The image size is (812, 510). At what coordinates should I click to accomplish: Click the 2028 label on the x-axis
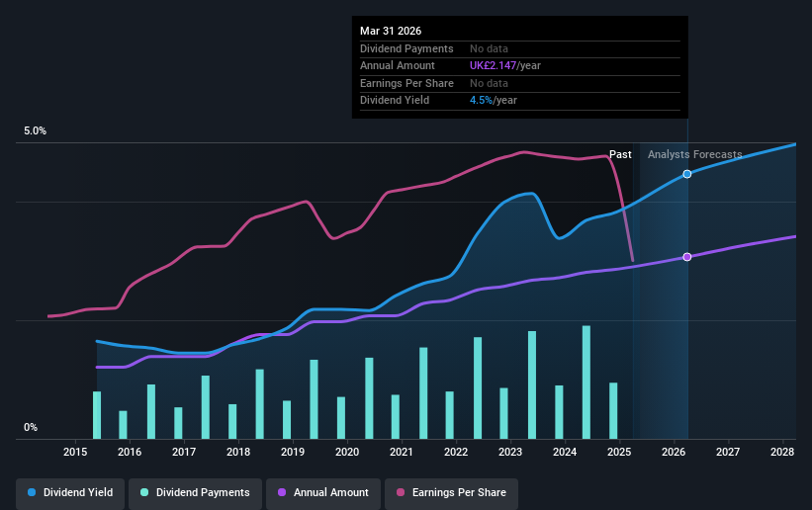[x=782, y=452]
